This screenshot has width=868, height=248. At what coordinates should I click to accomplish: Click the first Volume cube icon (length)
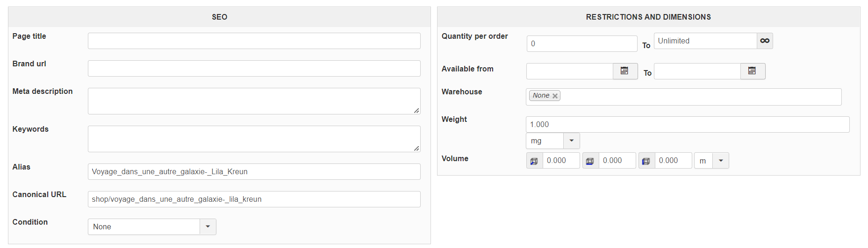[534, 161]
